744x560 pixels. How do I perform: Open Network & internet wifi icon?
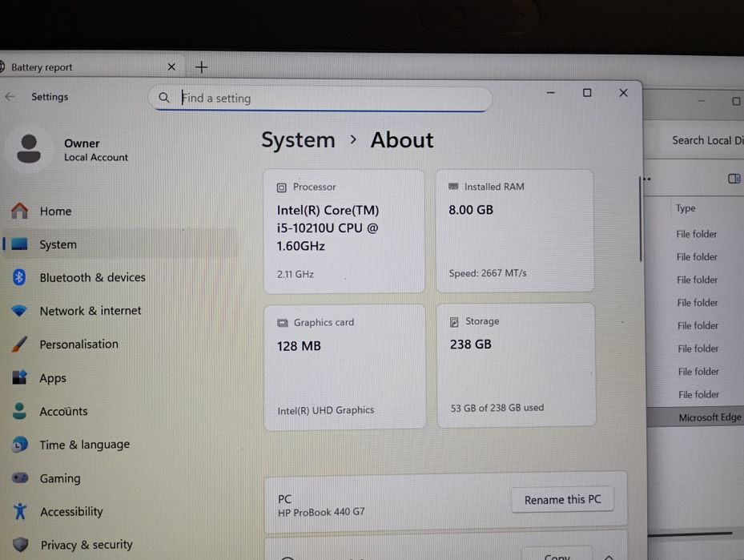(19, 311)
